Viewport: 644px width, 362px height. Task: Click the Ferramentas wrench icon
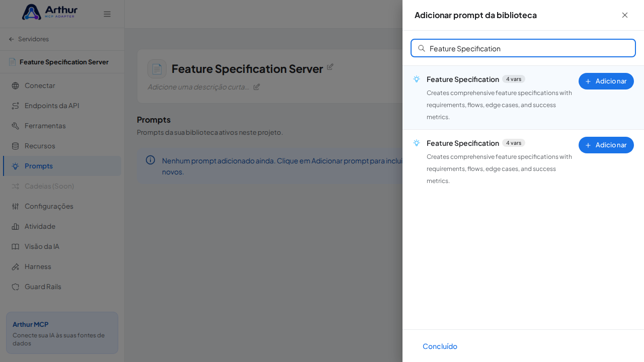(x=15, y=126)
